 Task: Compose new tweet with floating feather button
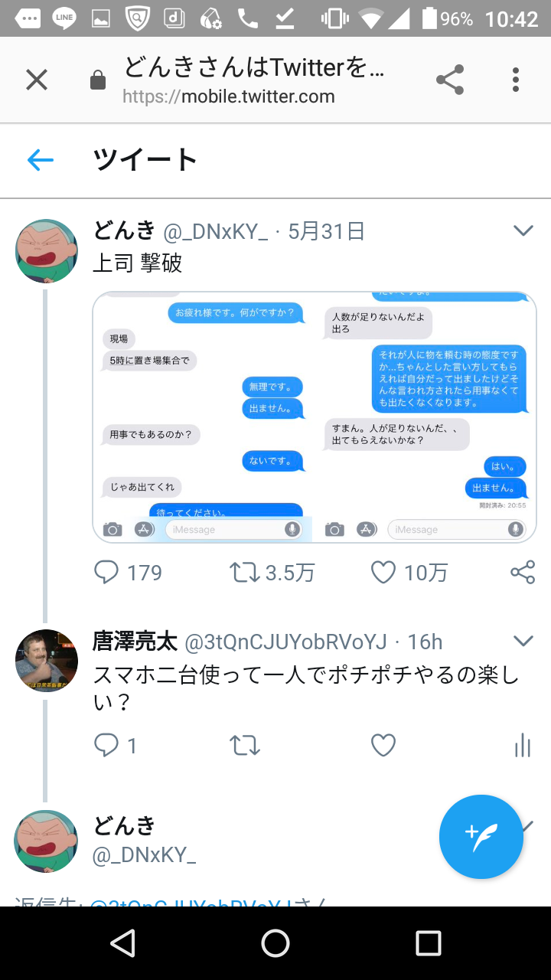click(x=481, y=837)
